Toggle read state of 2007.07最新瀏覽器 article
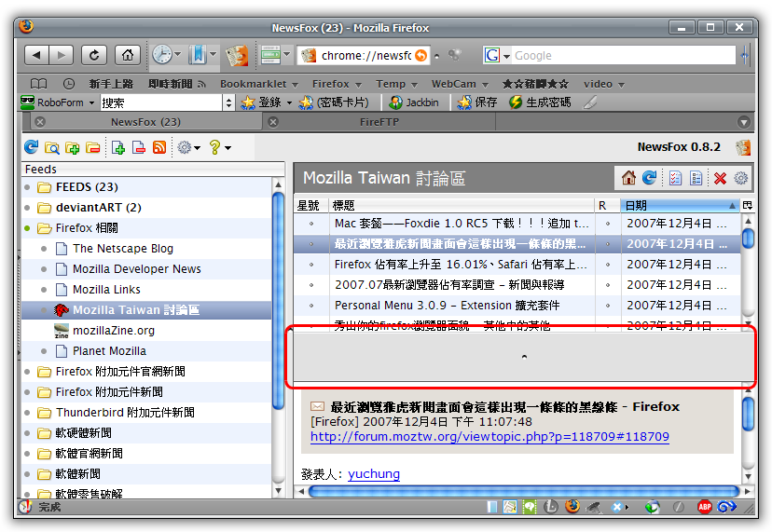 608,285
